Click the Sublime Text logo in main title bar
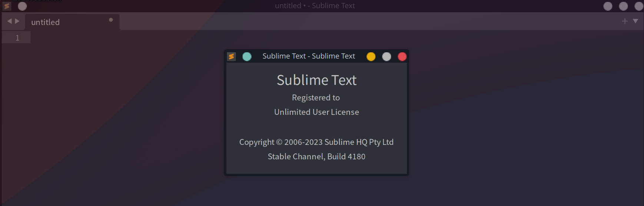Viewport: 644px width, 206px height. click(x=7, y=6)
